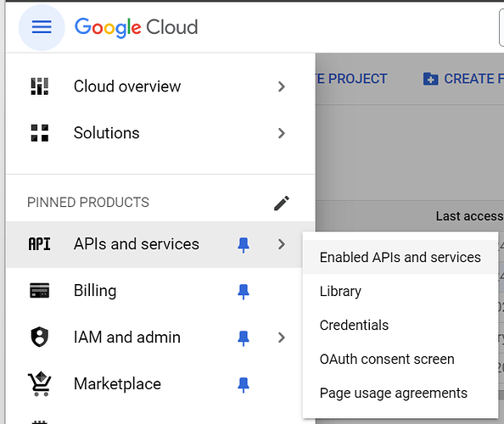The width and height of the screenshot is (504, 424).
Task: Click the Cloud overview dashboard icon
Action: click(40, 86)
